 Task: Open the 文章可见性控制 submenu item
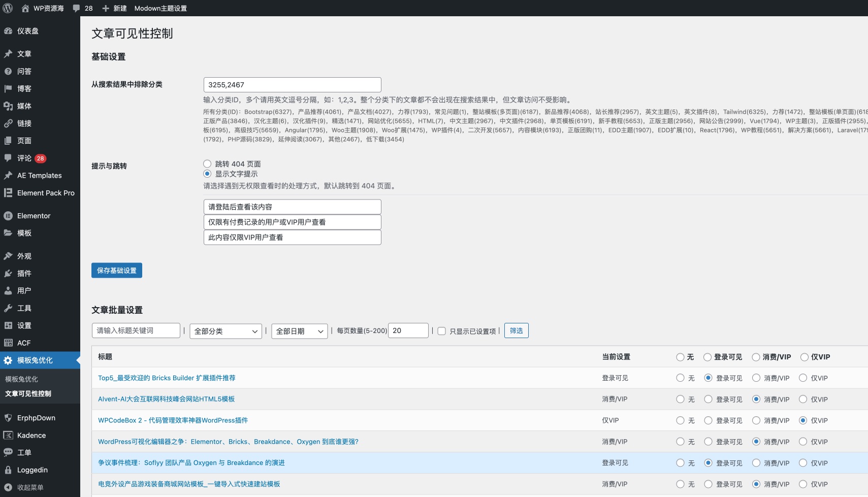(x=28, y=393)
